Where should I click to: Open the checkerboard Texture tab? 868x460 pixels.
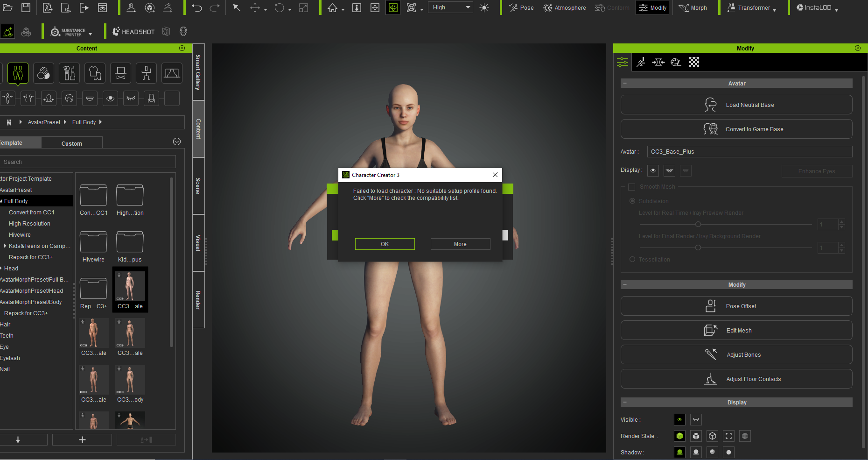pyautogui.click(x=694, y=62)
